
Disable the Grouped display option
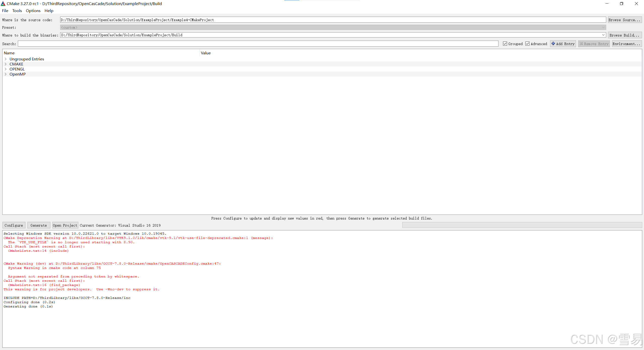tap(505, 43)
